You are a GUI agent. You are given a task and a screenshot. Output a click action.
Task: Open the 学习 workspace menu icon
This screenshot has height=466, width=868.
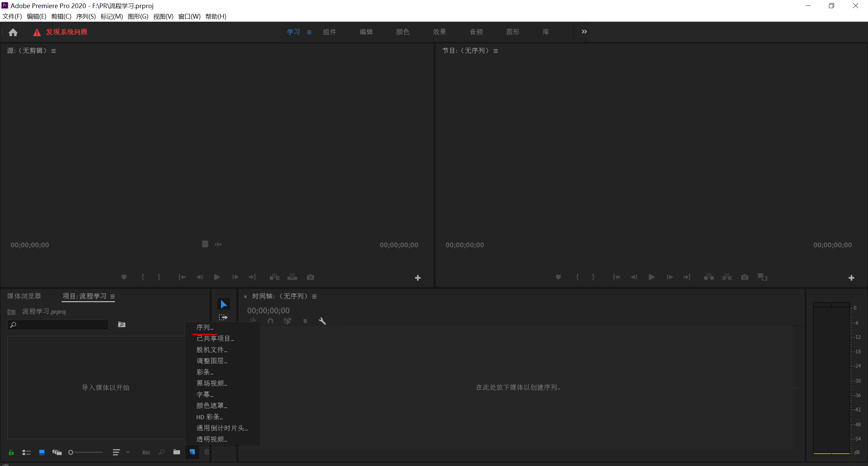pyautogui.click(x=309, y=32)
